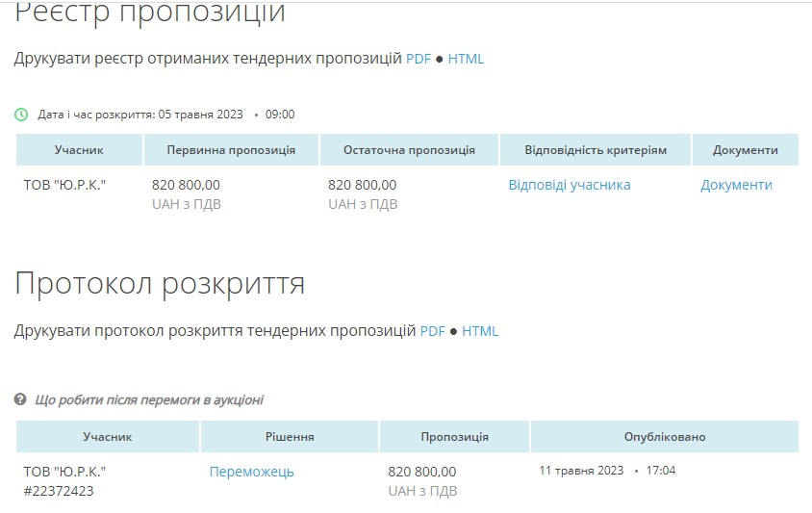Click the 'Пропозиція' column header

(x=454, y=436)
